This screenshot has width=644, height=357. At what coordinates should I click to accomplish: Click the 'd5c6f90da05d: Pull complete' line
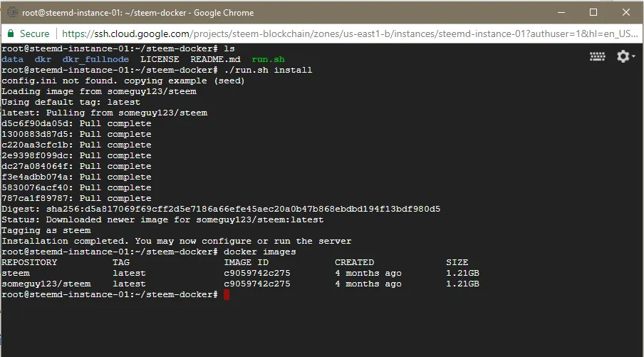pos(76,123)
